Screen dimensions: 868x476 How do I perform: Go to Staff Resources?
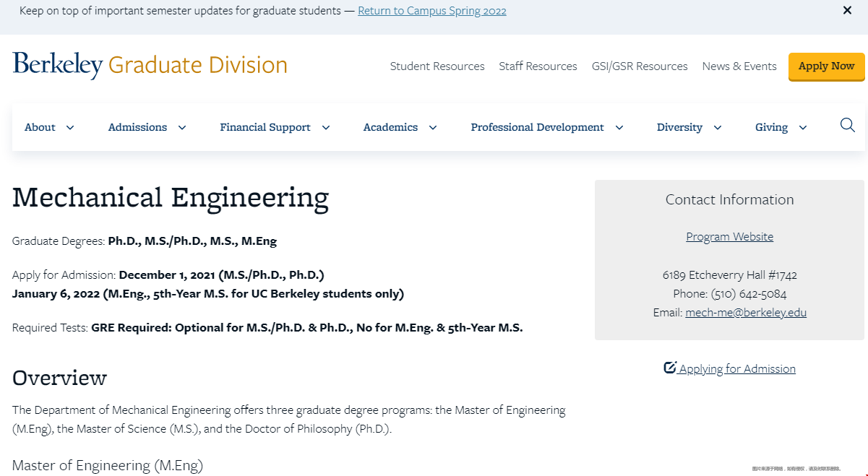[x=538, y=66]
